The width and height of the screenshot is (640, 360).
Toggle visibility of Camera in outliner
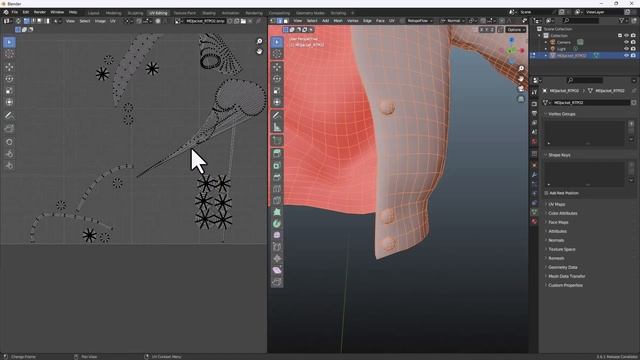[x=627, y=42]
